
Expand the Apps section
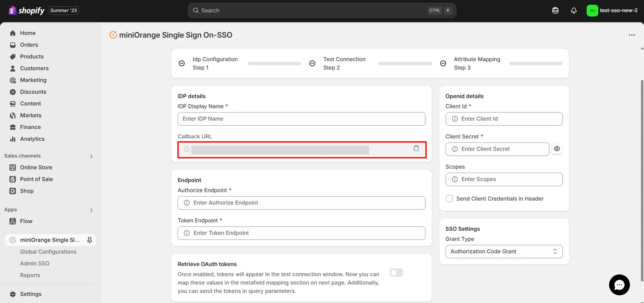(x=91, y=210)
